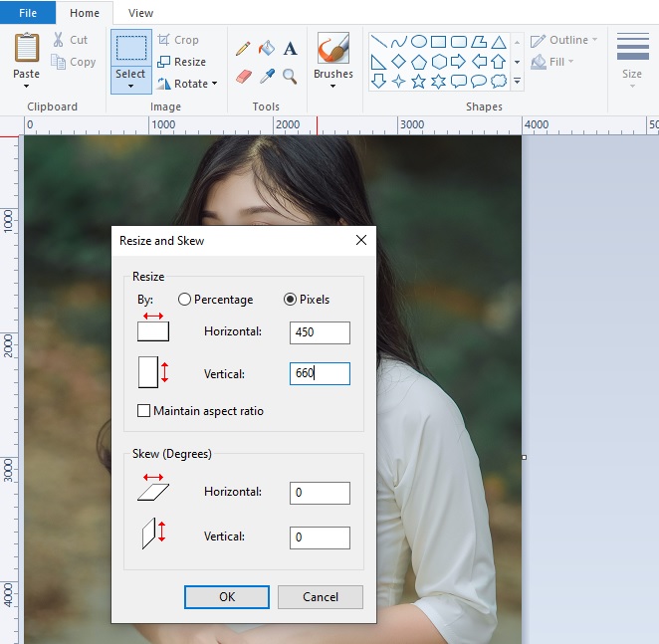Click OK in Resize and Skew
Screen dimensions: 659x644
pos(227,597)
